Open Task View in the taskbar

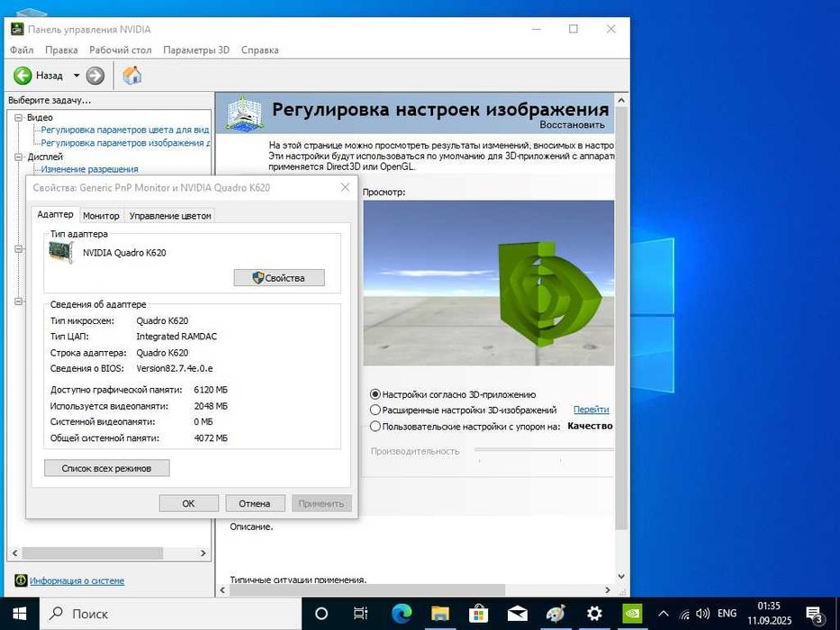coord(360,614)
